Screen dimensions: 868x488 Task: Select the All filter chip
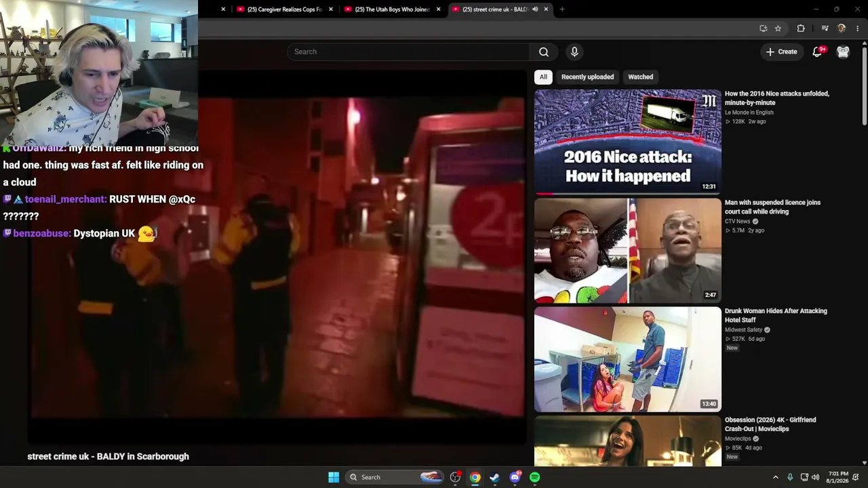543,77
